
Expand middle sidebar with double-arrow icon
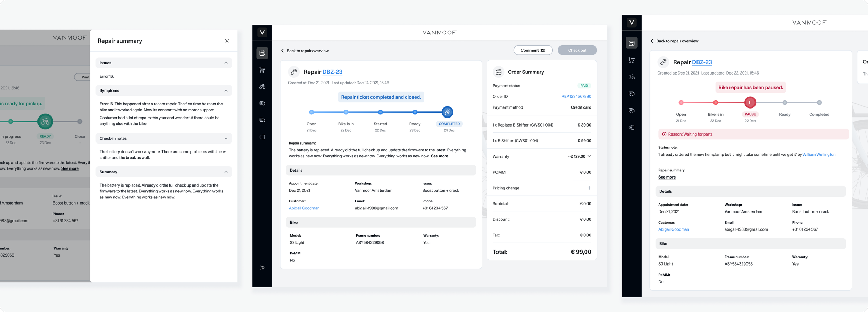pos(262,267)
